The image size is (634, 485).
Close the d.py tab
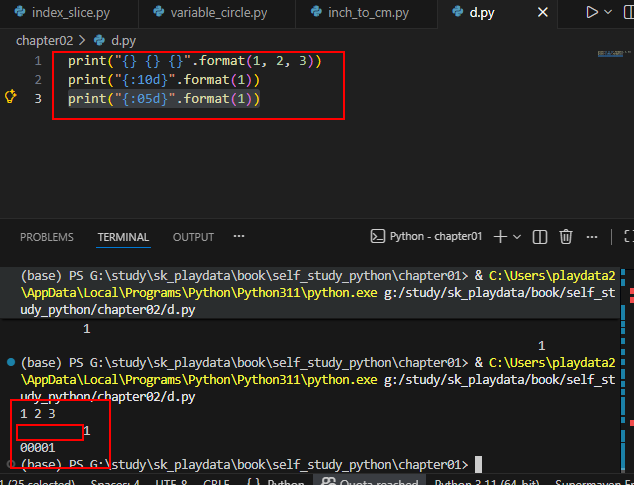point(543,13)
